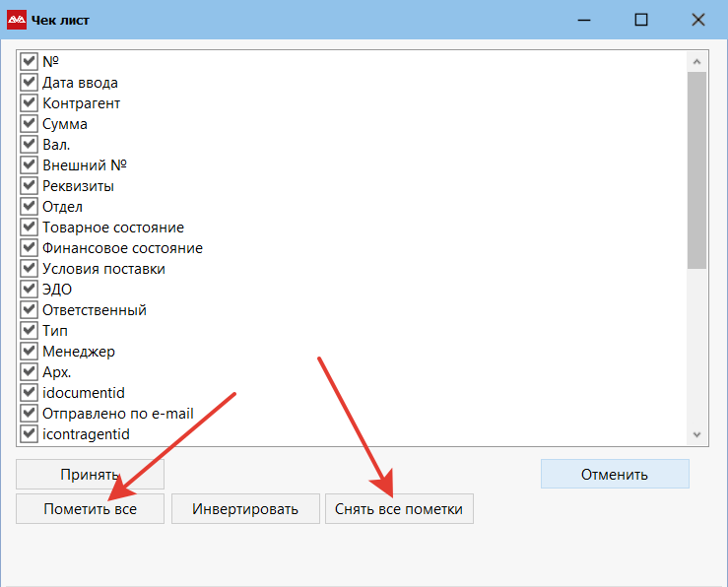Disable the Менеджер checkbox
The height and width of the screenshot is (587, 728).
[29, 352]
